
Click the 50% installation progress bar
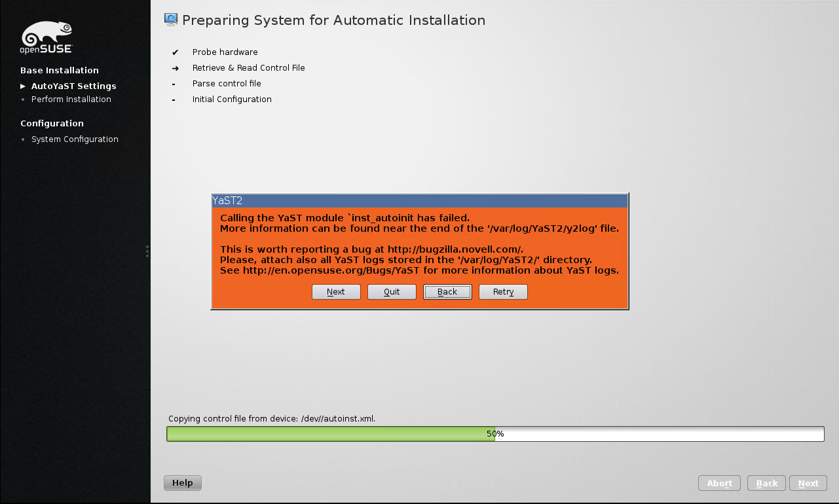(x=495, y=434)
